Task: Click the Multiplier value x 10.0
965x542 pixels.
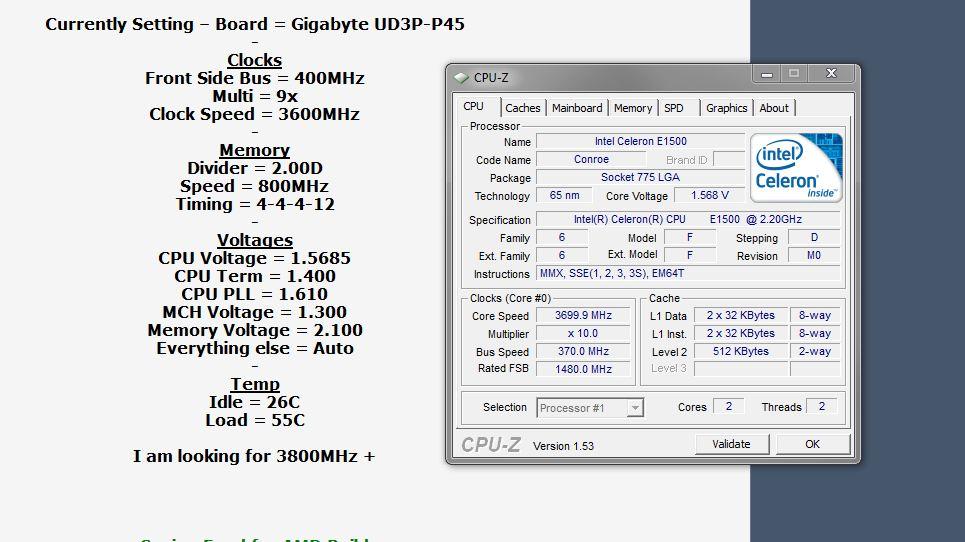Action: [583, 333]
